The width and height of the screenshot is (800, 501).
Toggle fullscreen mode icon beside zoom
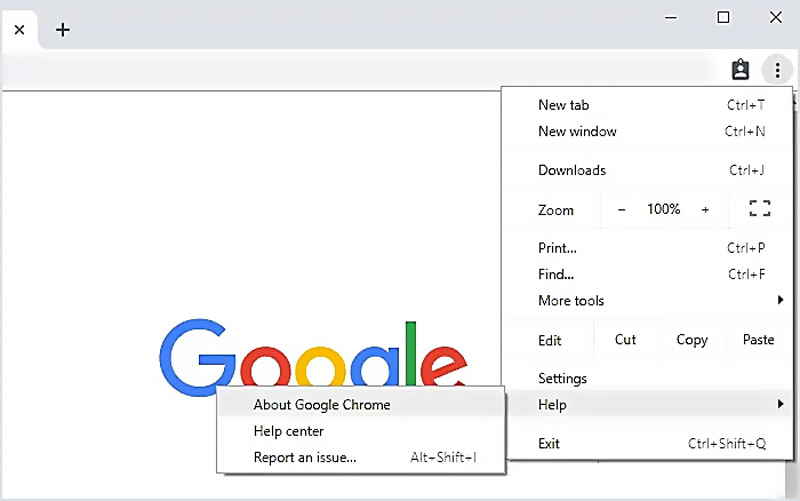click(760, 209)
